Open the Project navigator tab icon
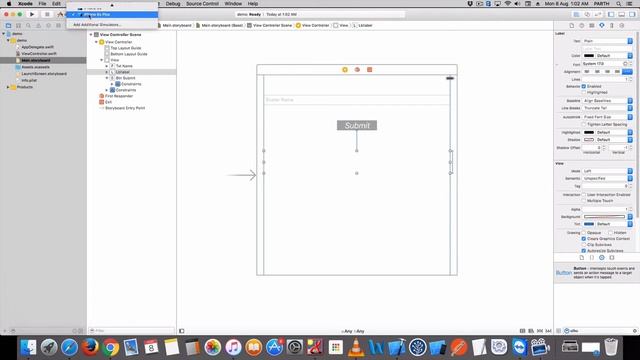Screen dimensions: 640x360 tap(8, 25)
